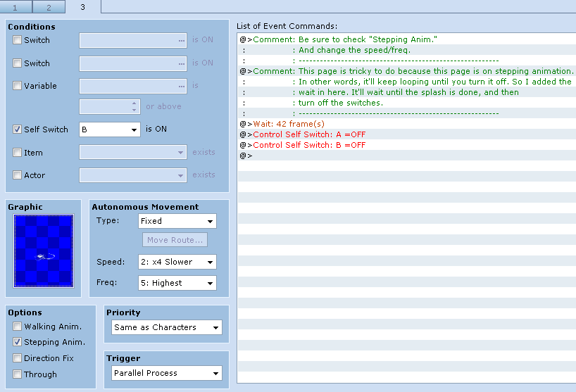The width and height of the screenshot is (576, 392).
Task: Click the Move Route button
Action: pyautogui.click(x=175, y=240)
